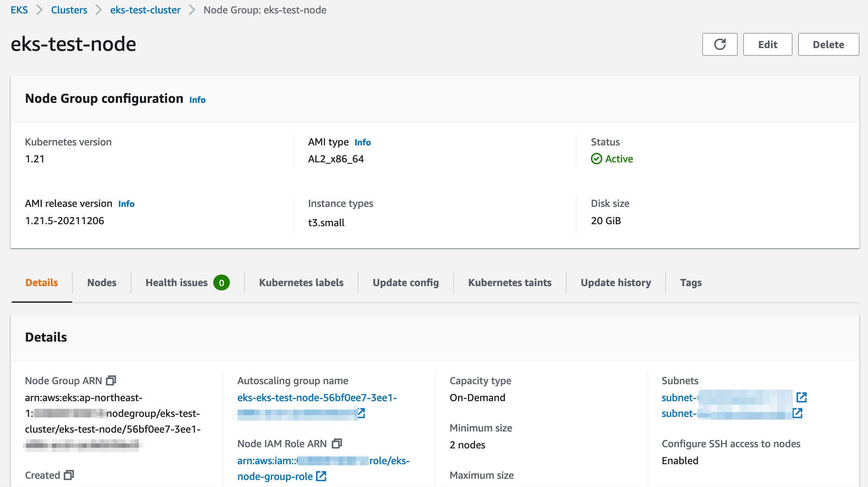View the Kubernetes taints tab
Image resolution: width=868 pixels, height=487 pixels.
(x=510, y=283)
